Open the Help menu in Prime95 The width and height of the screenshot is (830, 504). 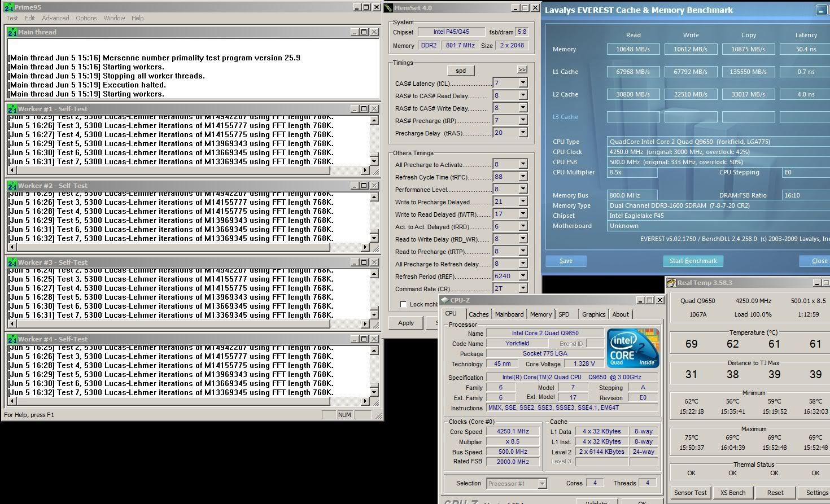(138, 18)
